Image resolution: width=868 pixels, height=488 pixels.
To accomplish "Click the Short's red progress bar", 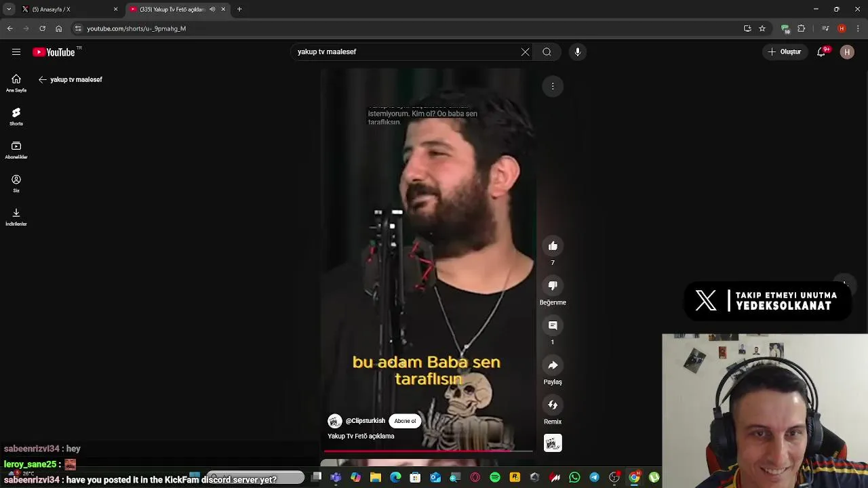I will 428,450.
